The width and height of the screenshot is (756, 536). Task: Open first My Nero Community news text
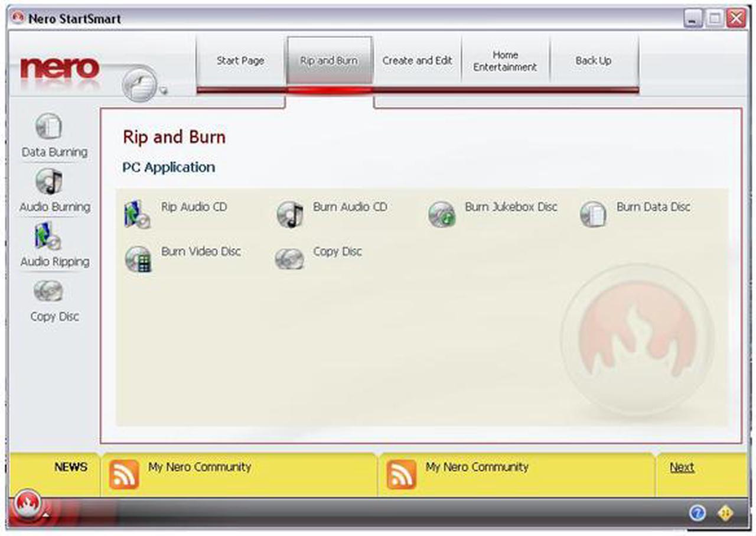click(x=200, y=467)
